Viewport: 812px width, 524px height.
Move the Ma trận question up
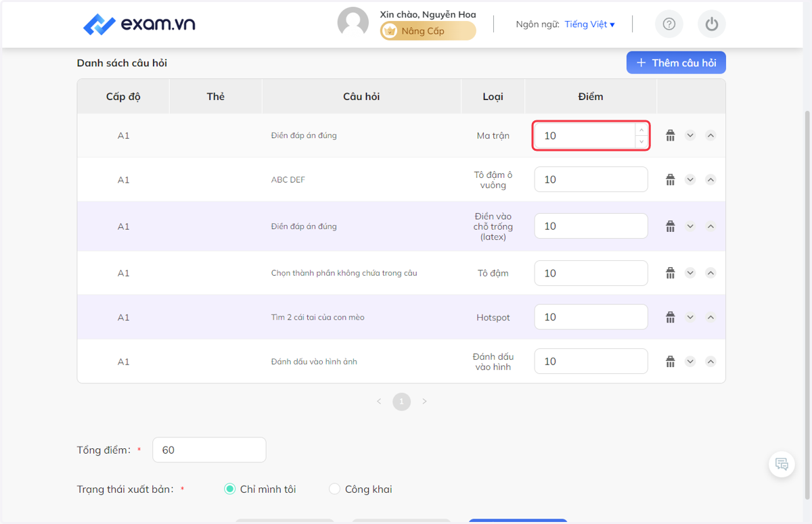(710, 135)
